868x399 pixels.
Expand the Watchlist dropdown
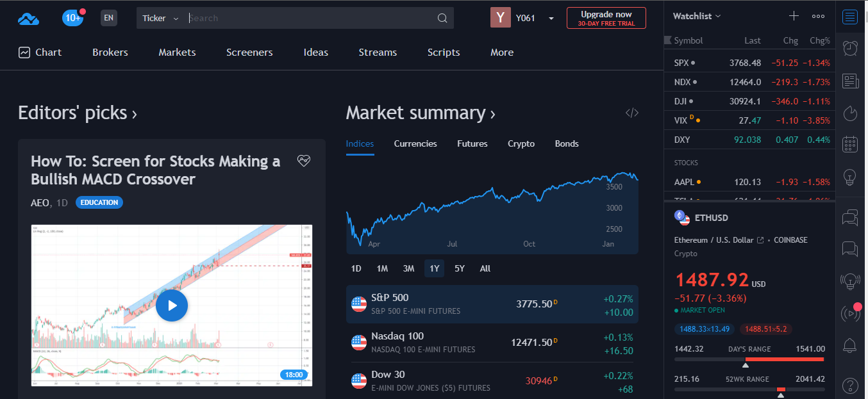[697, 16]
